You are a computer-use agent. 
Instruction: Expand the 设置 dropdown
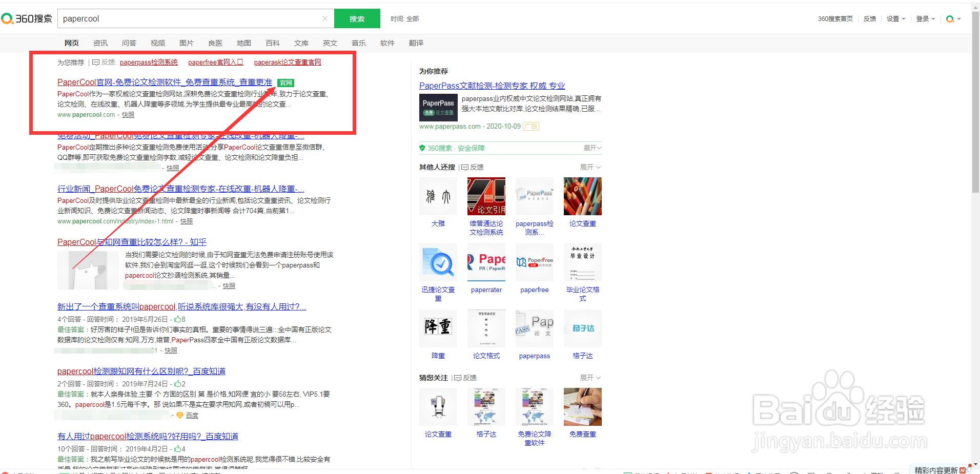(895, 18)
